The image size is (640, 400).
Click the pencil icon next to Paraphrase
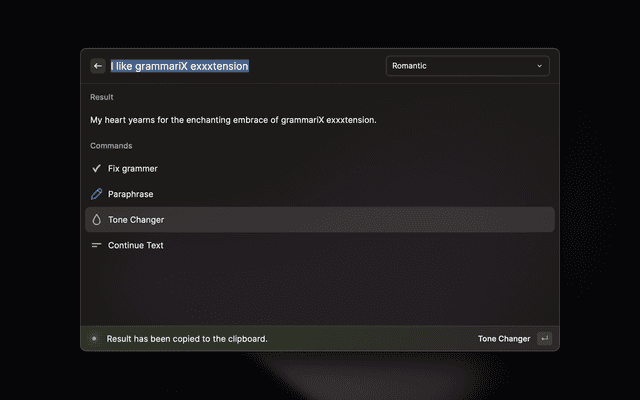tap(97, 194)
